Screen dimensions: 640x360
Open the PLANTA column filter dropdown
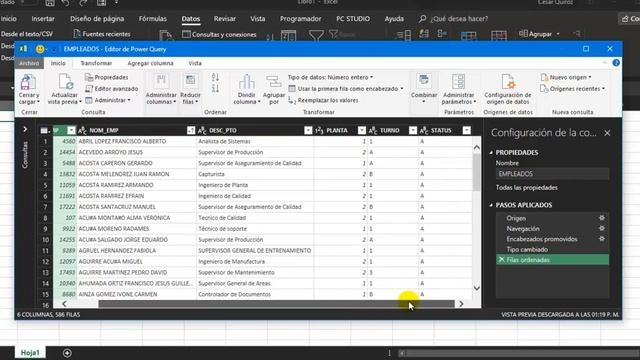[362, 130]
